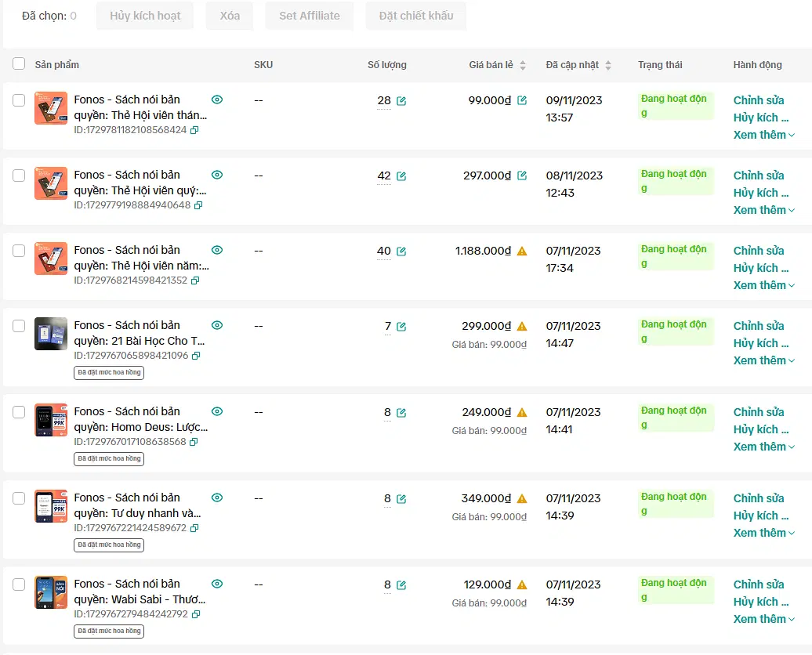Screen dimensions: 812x655
Task: Click the Set Affiliate button
Action: [x=310, y=16]
